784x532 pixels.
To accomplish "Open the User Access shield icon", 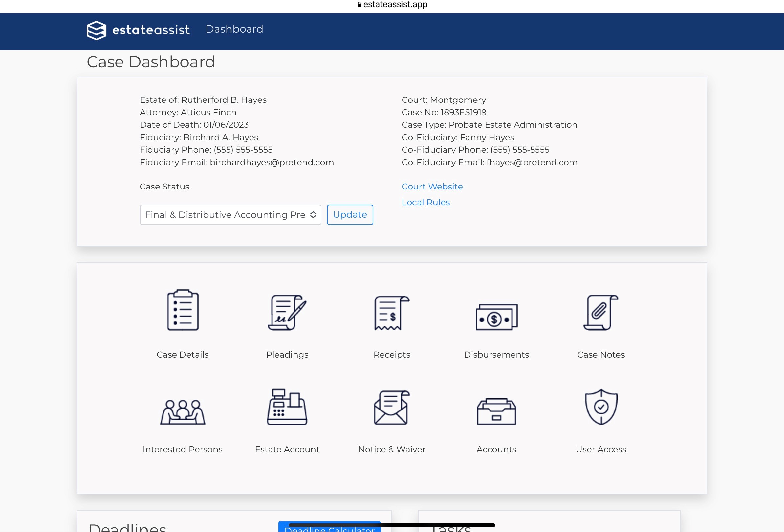I will [601, 407].
